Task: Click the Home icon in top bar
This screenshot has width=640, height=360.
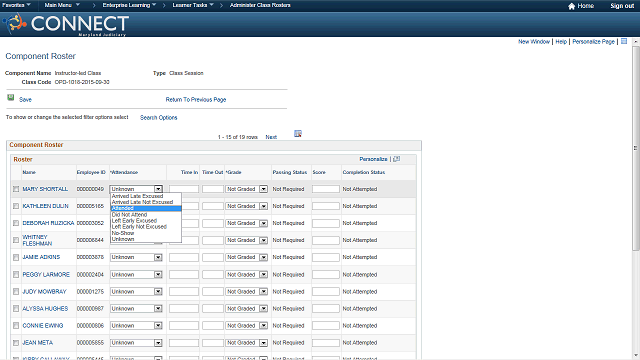Action: 571,6
